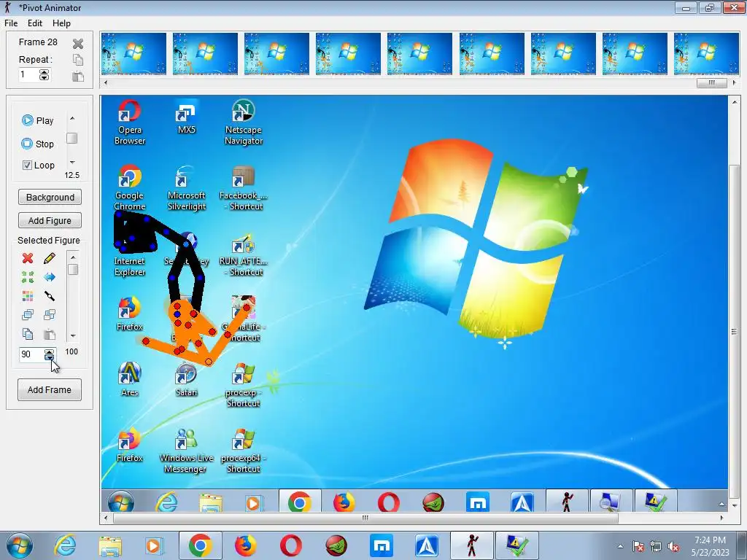The image size is (747, 560).
Task: Open the figure editor with the pencil icon
Action: coord(49,258)
